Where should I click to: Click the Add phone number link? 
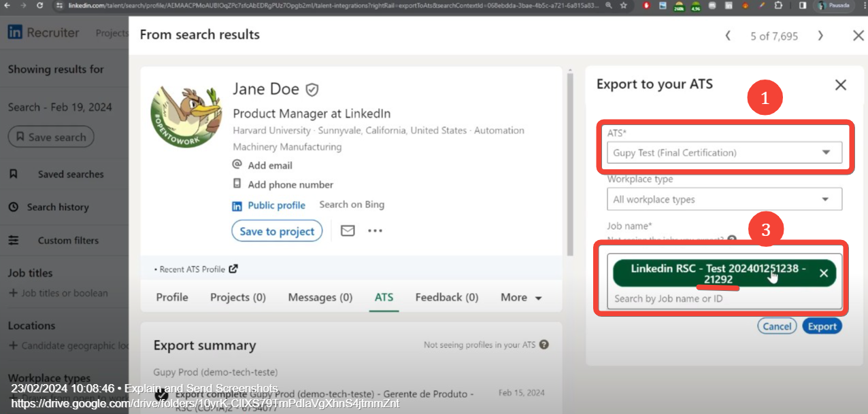290,184
